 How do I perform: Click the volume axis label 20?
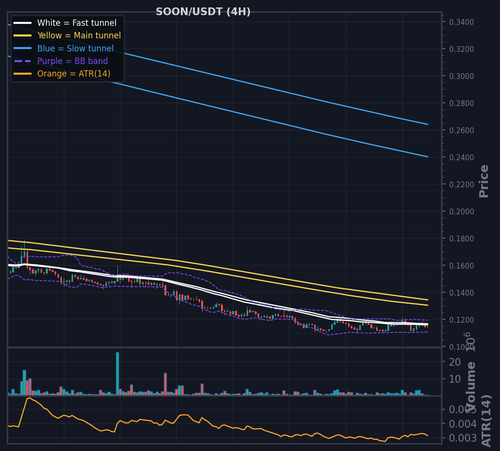pyautogui.click(x=455, y=362)
